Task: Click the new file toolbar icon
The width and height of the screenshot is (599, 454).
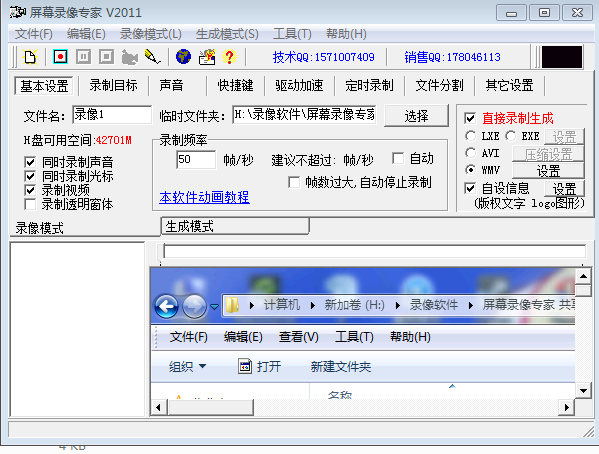Action: click(x=30, y=57)
